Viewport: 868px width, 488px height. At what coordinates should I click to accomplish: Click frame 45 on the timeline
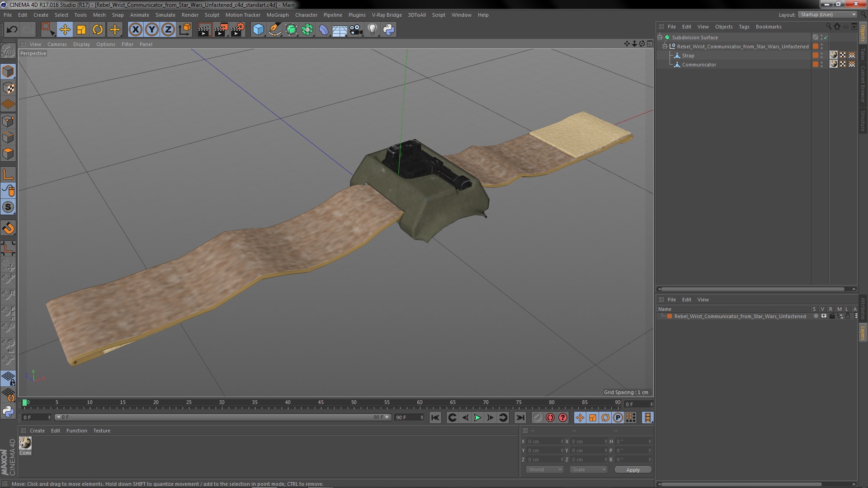(x=321, y=403)
